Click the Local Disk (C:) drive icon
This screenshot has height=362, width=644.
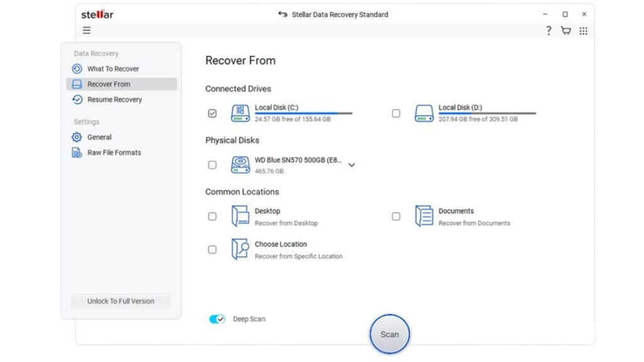click(240, 113)
